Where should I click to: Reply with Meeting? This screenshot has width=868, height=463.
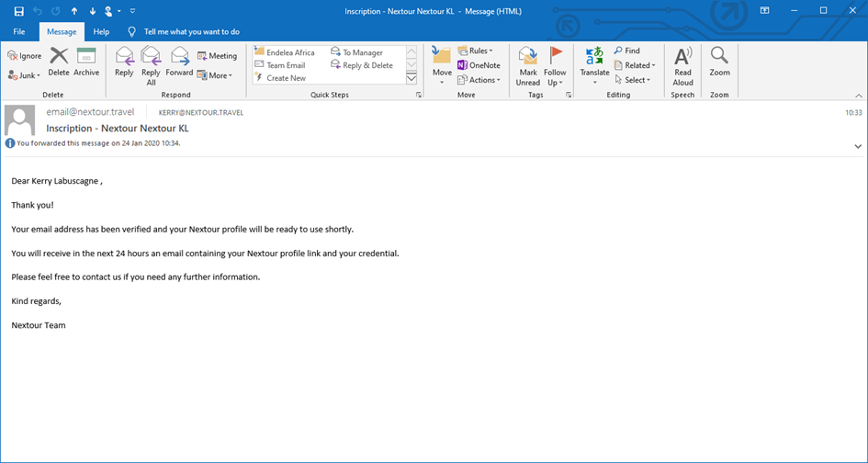[x=218, y=56]
